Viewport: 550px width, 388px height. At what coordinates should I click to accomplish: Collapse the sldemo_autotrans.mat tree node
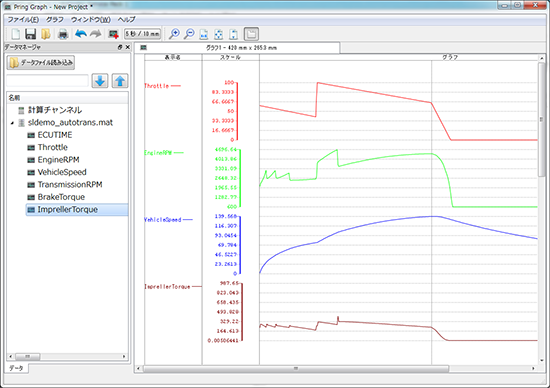click(12, 123)
